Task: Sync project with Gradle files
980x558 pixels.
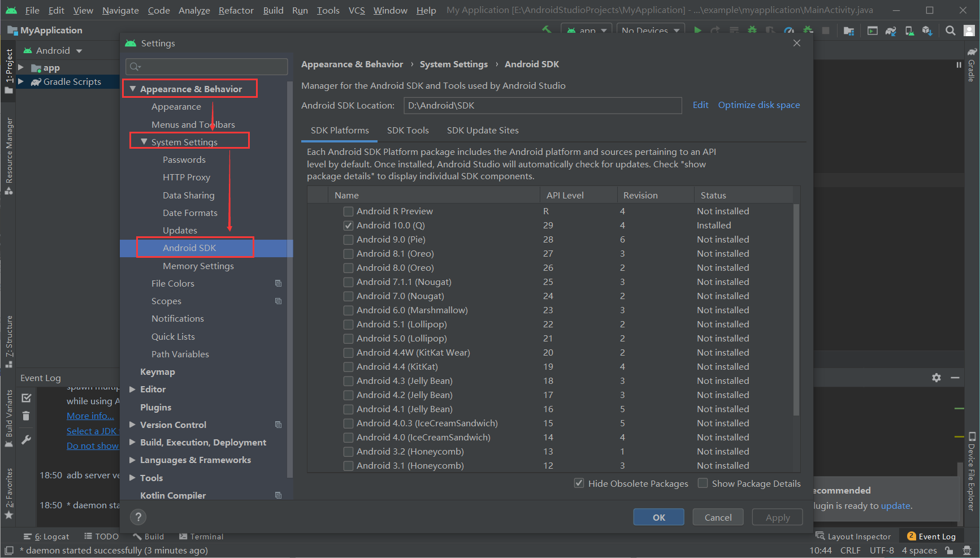Action: click(891, 31)
